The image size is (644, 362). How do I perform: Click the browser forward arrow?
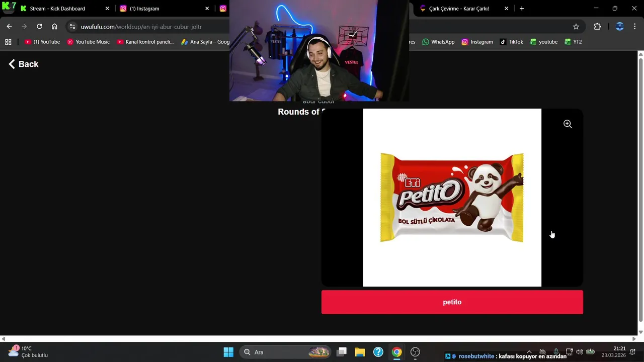coord(24,27)
